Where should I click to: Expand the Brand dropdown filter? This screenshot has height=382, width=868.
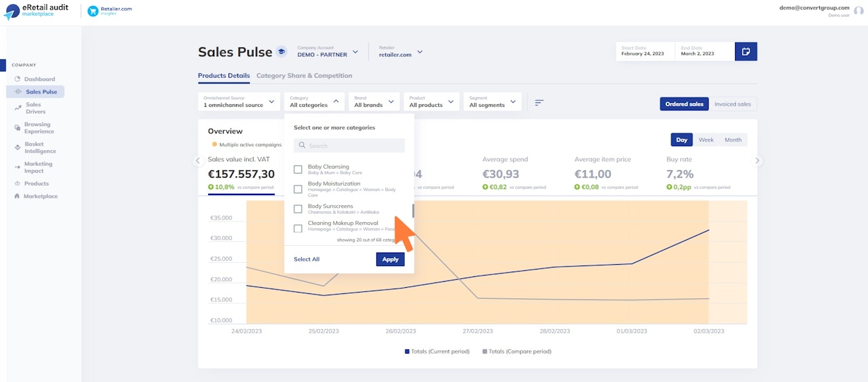tap(374, 102)
